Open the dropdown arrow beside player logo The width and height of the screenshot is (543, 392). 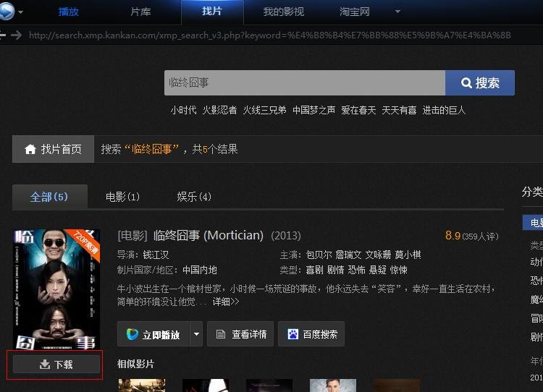click(x=21, y=12)
